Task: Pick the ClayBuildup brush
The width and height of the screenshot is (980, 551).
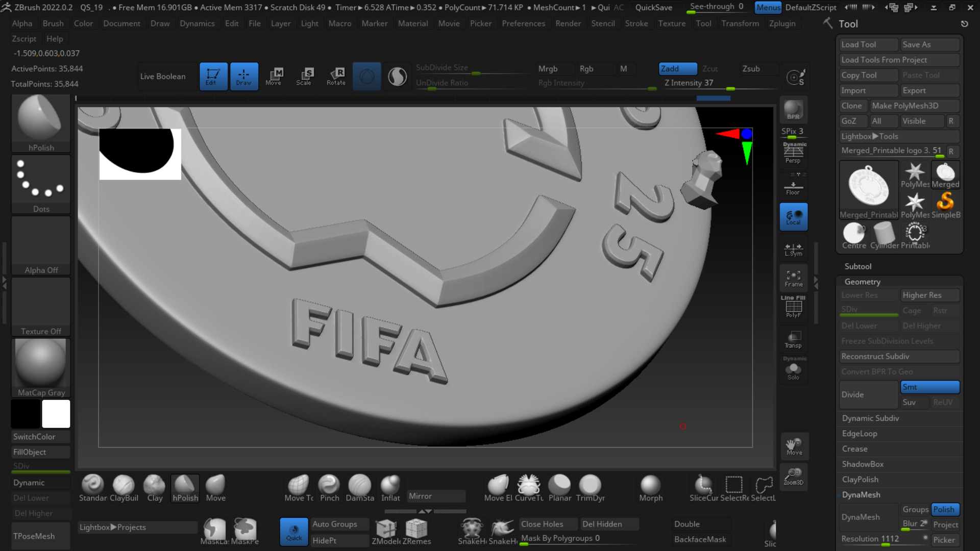Action: point(124,488)
